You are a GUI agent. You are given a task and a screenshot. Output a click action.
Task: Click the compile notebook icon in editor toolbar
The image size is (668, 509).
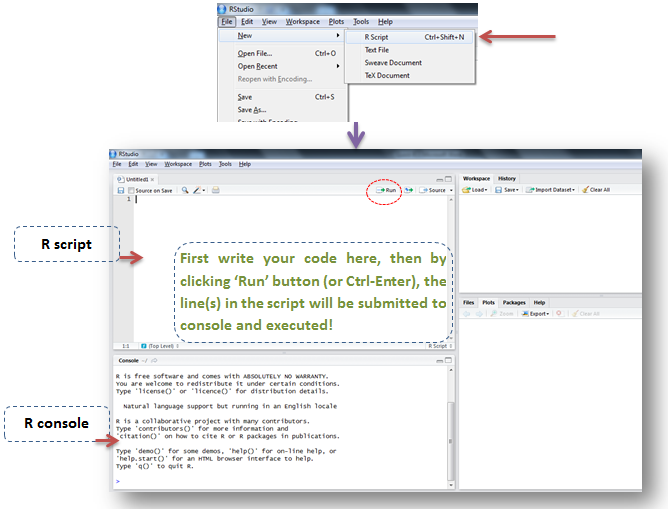pyautogui.click(x=216, y=190)
